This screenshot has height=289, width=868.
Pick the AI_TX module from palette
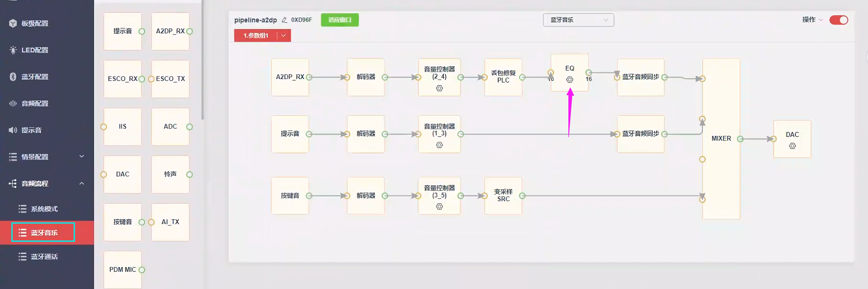point(170,222)
